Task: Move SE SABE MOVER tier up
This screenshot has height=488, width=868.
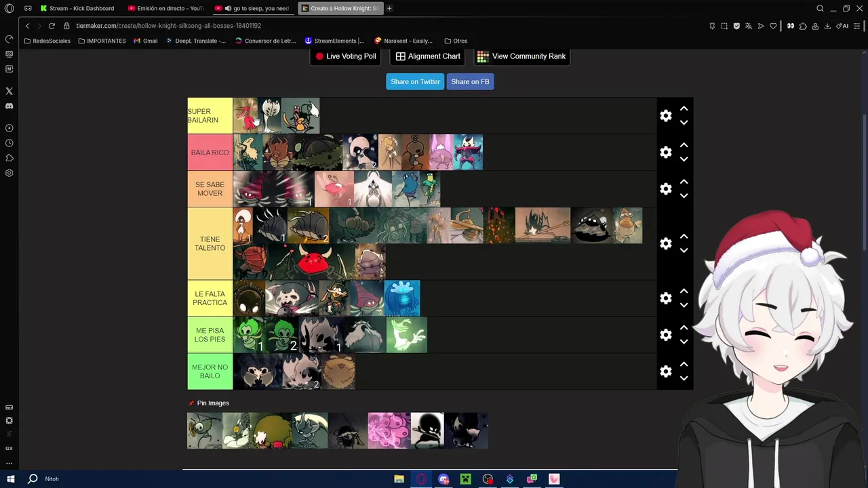Action: click(684, 182)
